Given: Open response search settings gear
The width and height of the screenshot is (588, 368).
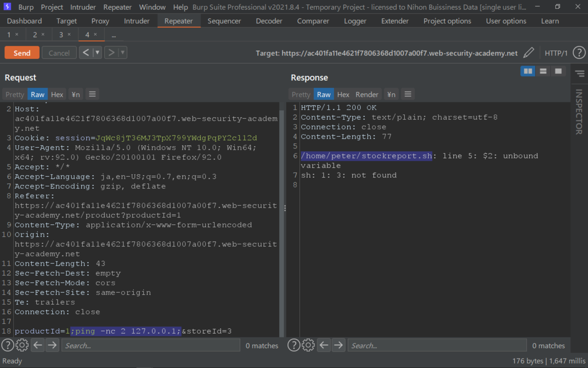Looking at the screenshot, I should pos(308,345).
